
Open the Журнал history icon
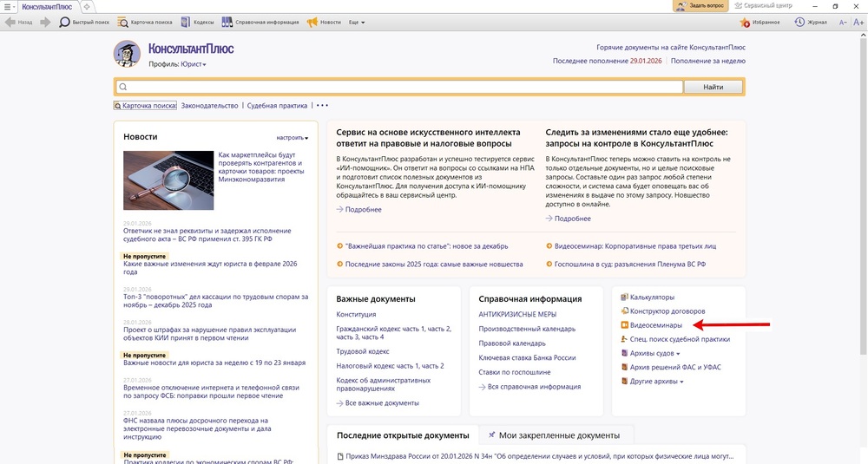pos(800,22)
